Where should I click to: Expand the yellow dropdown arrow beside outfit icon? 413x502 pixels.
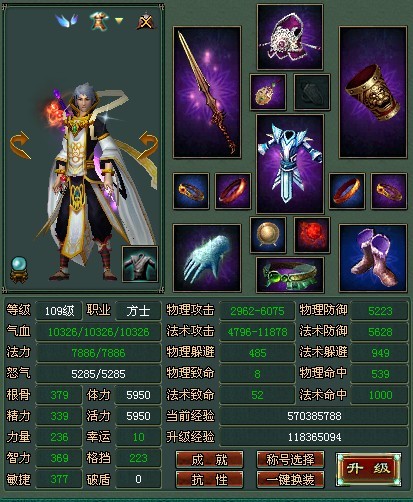click(x=119, y=21)
